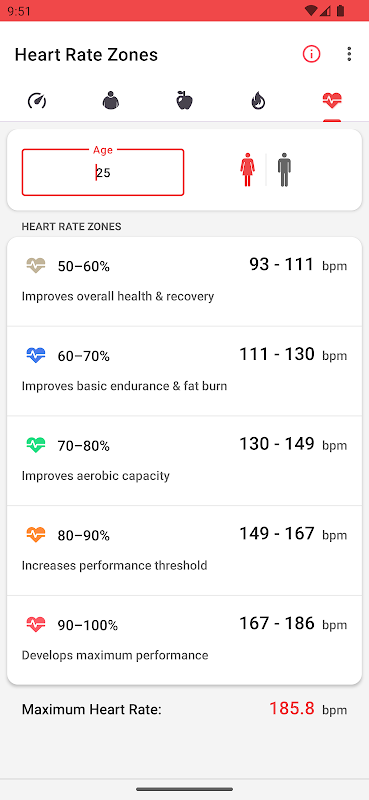
Task: Open the three-dot overflow menu
Action: coord(349,54)
